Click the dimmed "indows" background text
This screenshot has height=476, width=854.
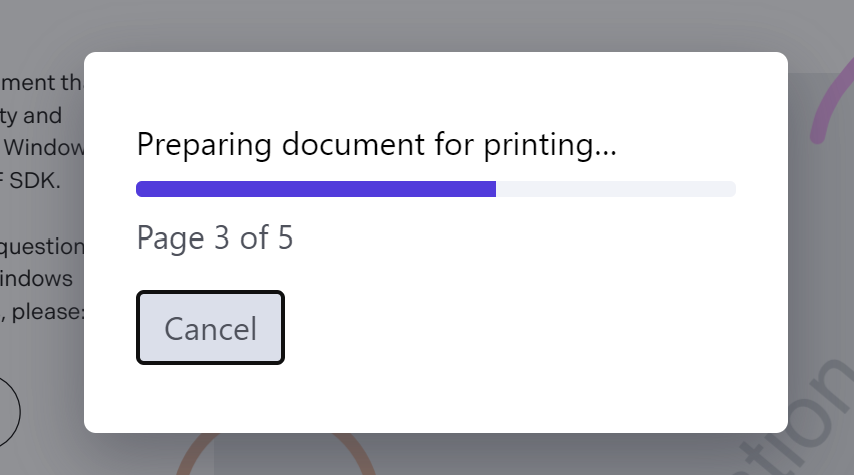[x=36, y=279]
